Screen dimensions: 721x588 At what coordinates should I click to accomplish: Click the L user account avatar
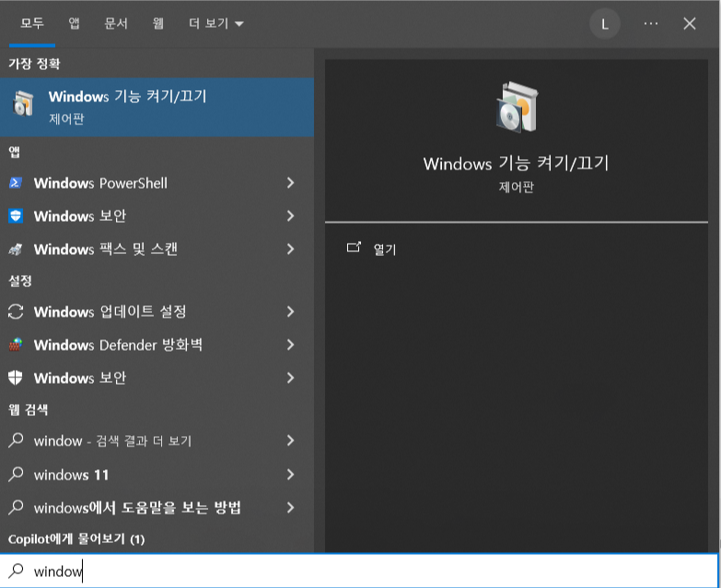605,23
